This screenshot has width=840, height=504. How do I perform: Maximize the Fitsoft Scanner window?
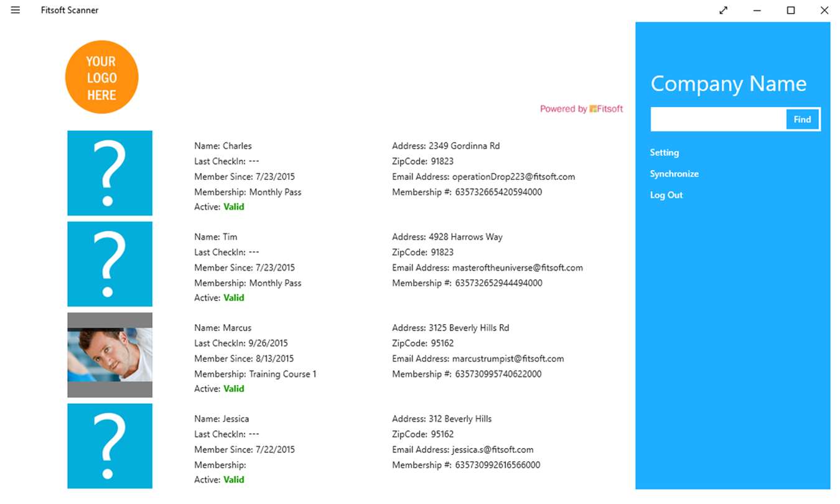[x=791, y=11]
